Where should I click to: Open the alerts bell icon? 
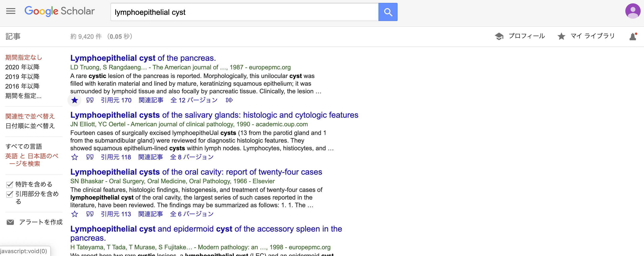point(633,37)
